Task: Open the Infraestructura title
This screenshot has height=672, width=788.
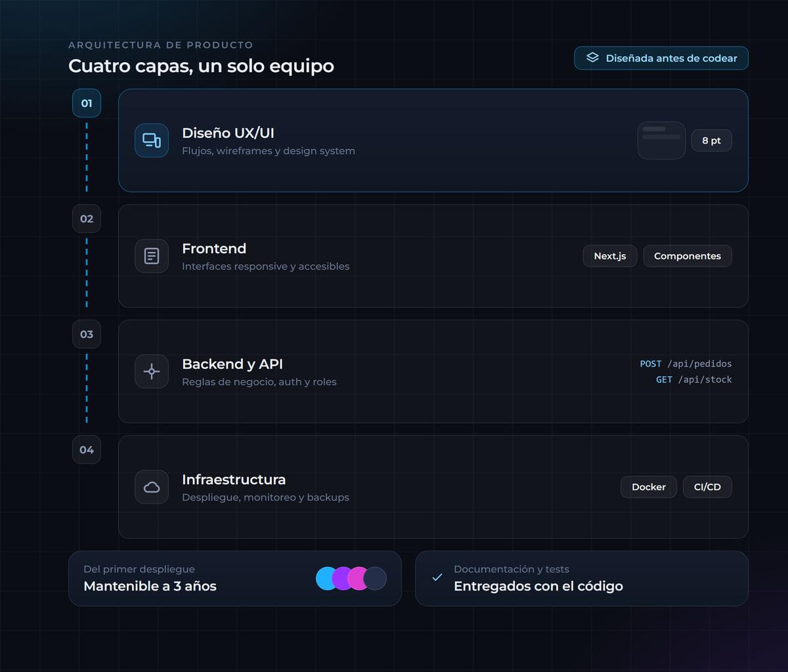Action: pyautogui.click(x=234, y=480)
